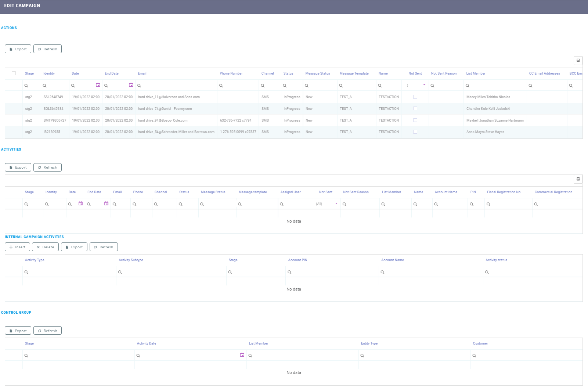Screen dimensions: 588x389
Task: Click the Activities grid column chooser icon
Action: click(578, 179)
